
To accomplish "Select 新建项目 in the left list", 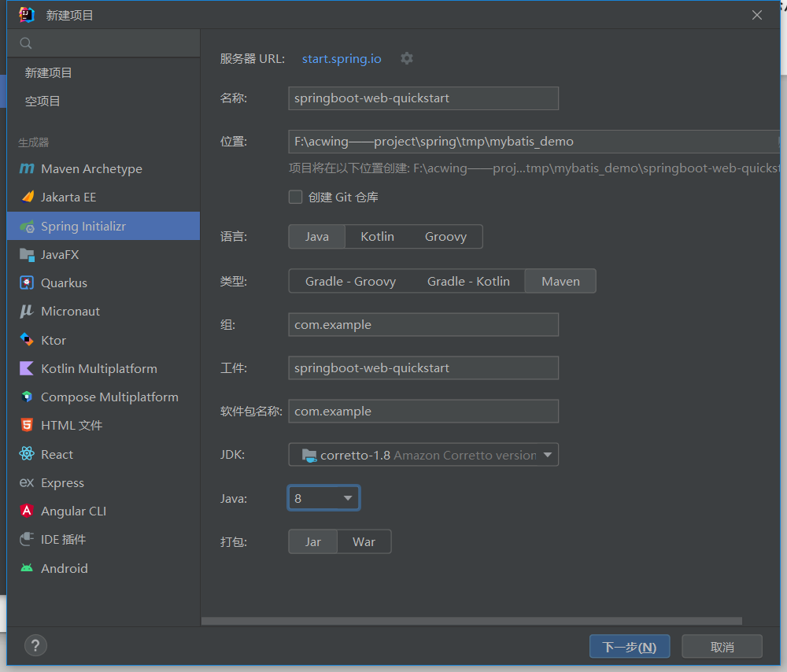I will coord(104,72).
